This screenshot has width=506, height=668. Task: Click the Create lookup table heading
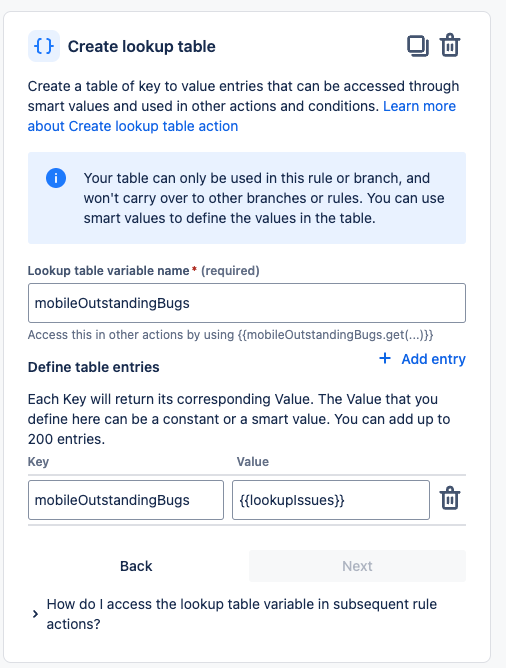point(141,46)
